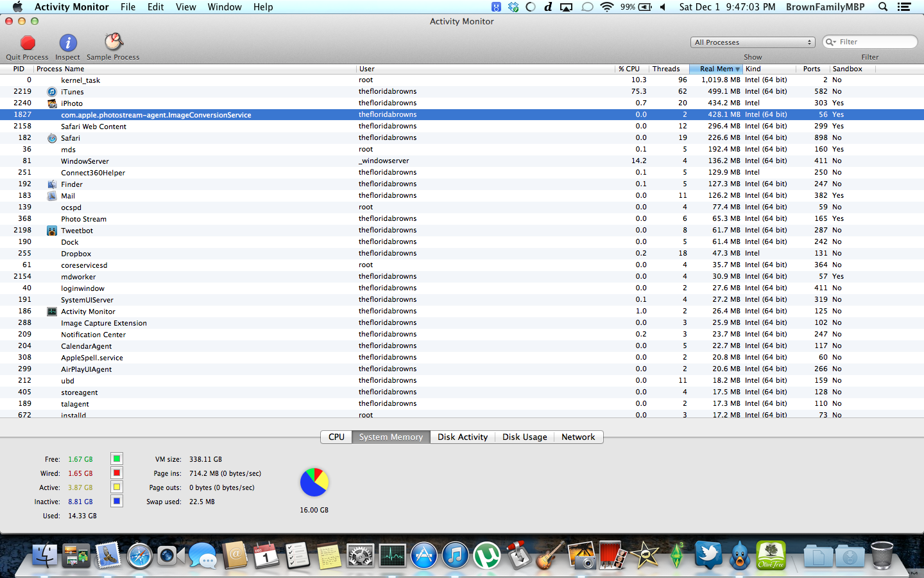Viewport: 924px width, 578px height.
Task: Click the blue Inactive memory swatch
Action: point(117,501)
